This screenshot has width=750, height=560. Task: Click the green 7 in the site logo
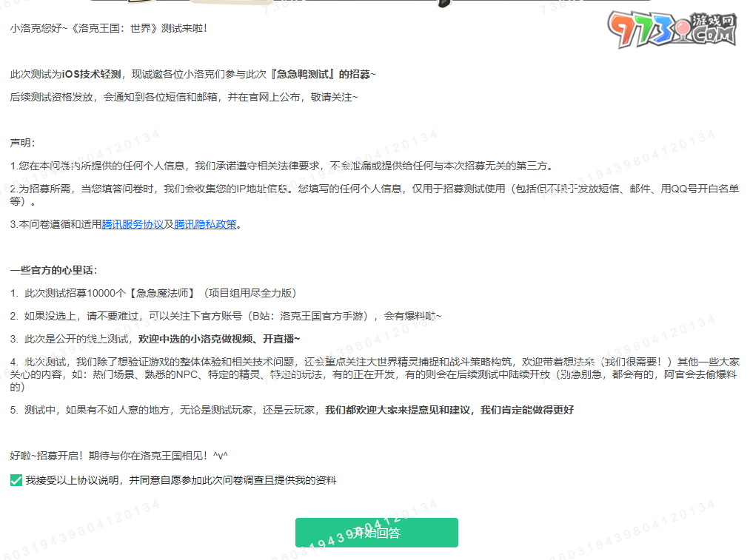coord(641,28)
